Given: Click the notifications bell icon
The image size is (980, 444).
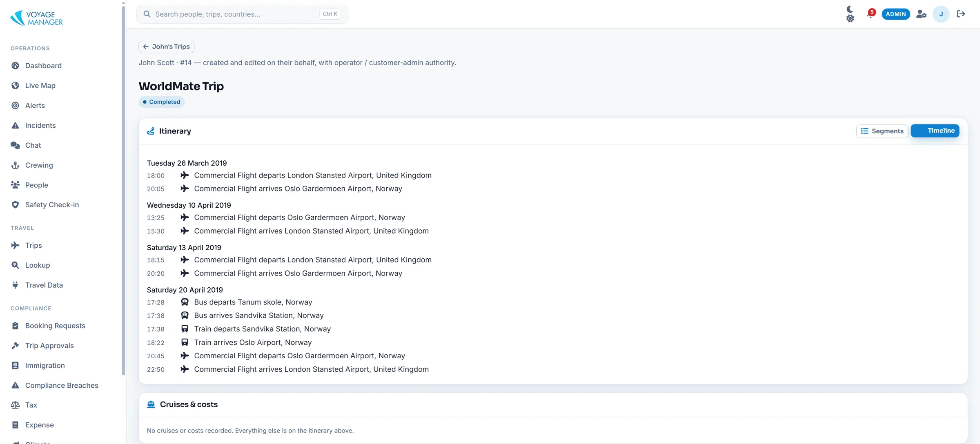Looking at the screenshot, I should pos(870,14).
